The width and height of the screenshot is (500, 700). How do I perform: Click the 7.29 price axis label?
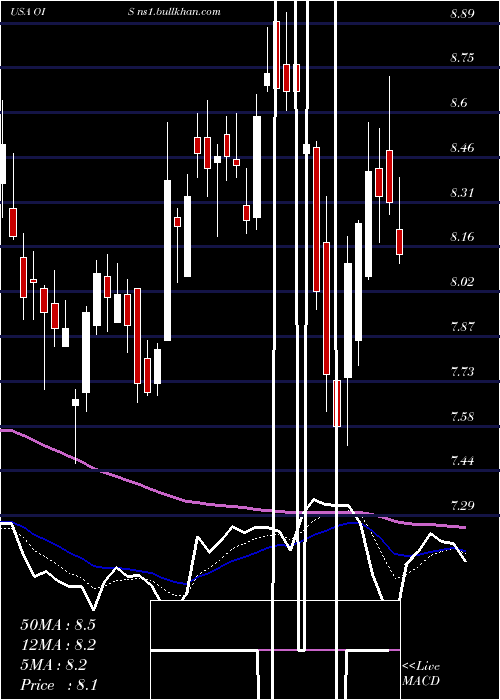(x=462, y=506)
